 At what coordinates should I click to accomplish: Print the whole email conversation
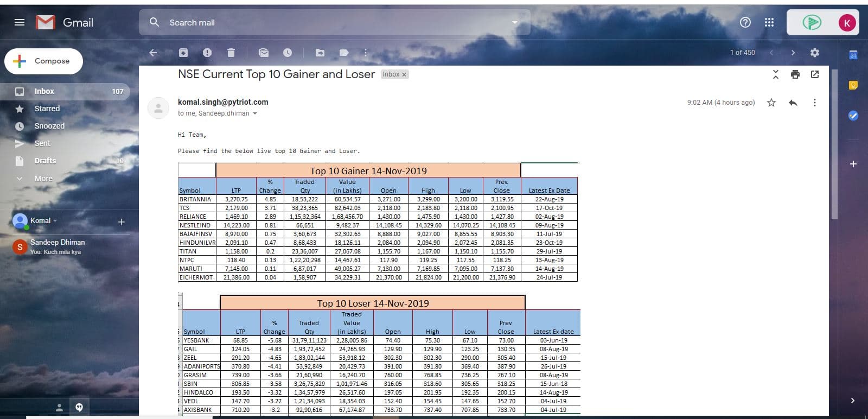coord(795,74)
